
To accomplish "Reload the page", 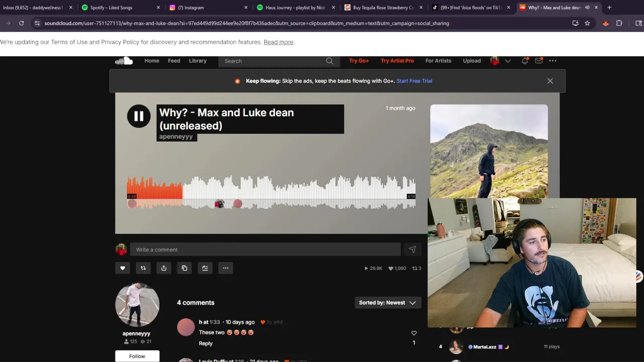I will coord(21,23).
